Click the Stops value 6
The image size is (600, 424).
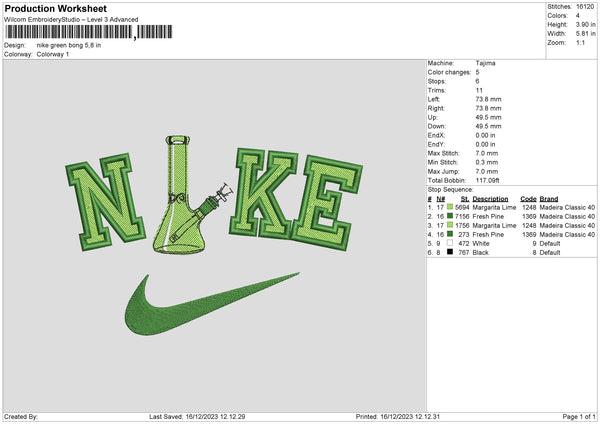click(478, 81)
